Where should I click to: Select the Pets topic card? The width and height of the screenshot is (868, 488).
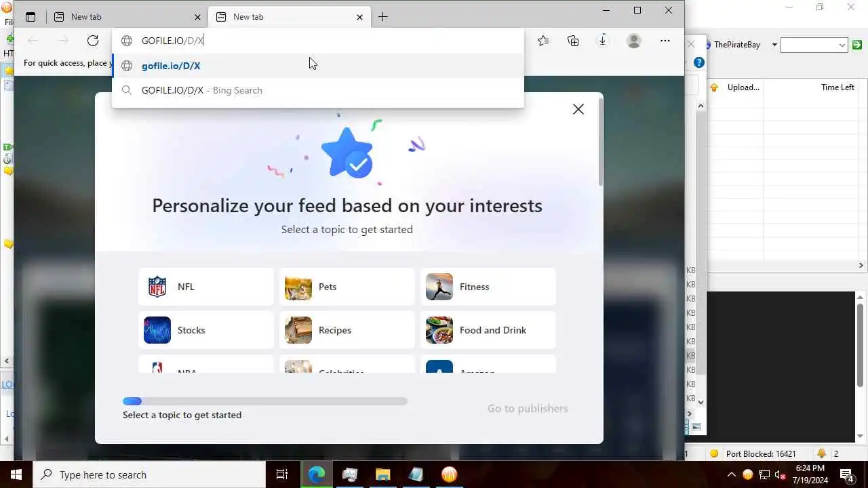click(x=347, y=287)
